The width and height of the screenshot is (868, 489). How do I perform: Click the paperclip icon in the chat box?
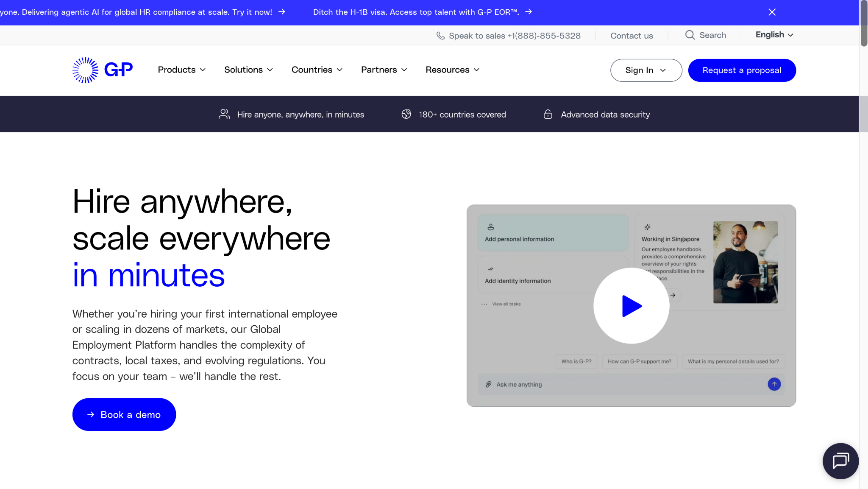pyautogui.click(x=488, y=384)
